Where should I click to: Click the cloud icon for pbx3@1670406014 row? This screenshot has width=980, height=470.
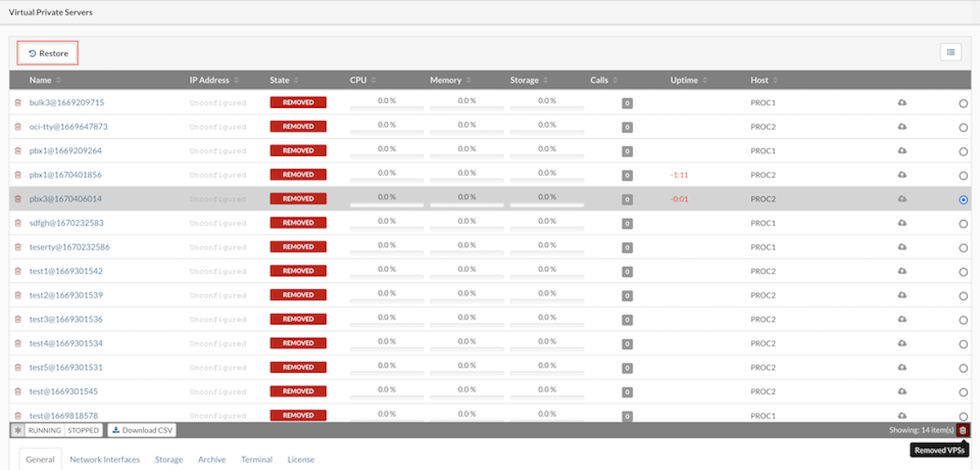pyautogui.click(x=902, y=199)
